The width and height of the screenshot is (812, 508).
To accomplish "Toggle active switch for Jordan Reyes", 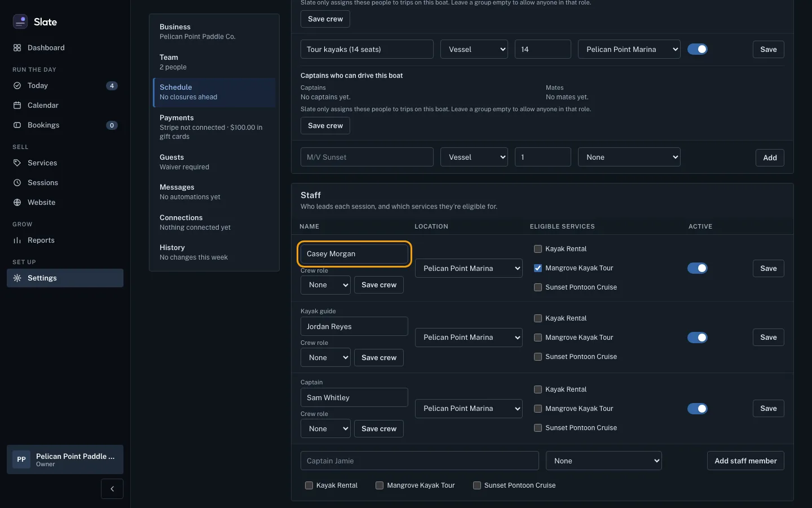I will point(698,338).
